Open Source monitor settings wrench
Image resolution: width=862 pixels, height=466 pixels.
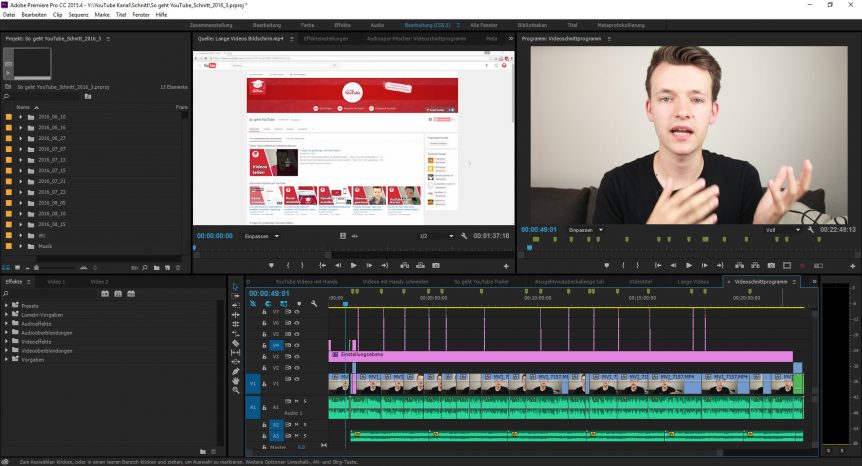click(x=464, y=236)
